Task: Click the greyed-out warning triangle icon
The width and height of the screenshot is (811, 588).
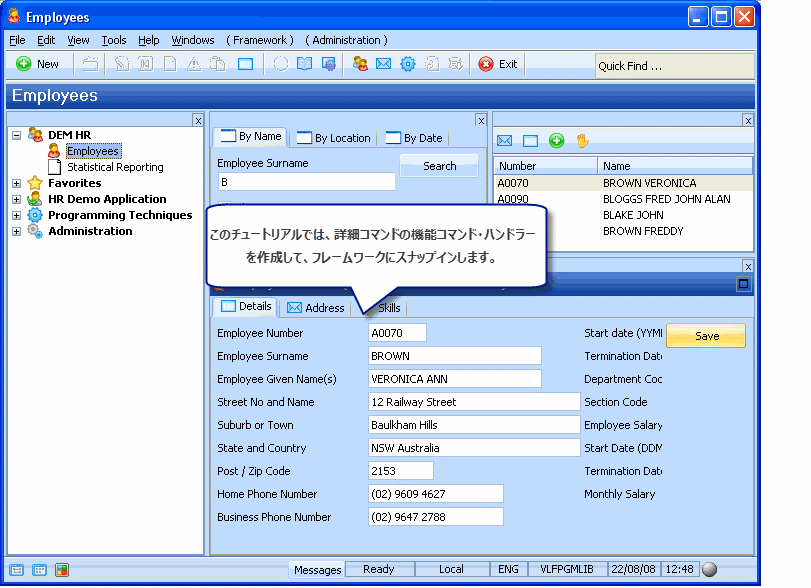Action: [194, 64]
